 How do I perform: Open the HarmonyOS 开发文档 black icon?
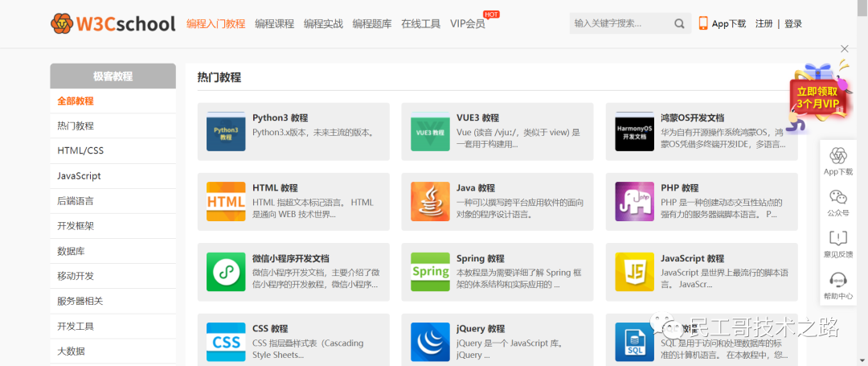[634, 131]
